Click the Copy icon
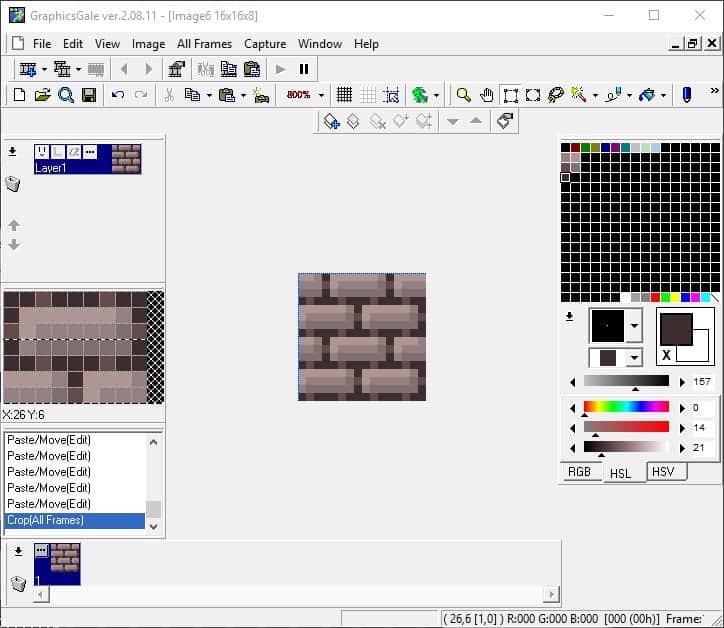 [x=192, y=95]
